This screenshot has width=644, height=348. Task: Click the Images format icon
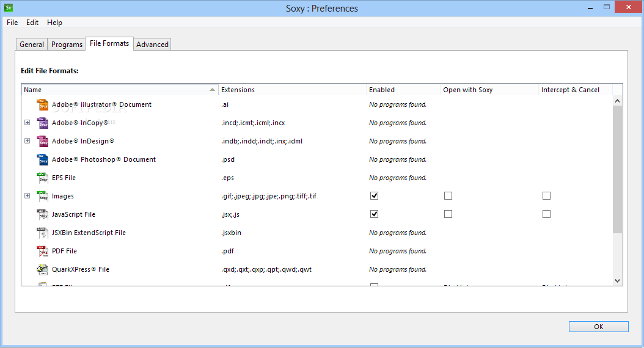tap(43, 196)
